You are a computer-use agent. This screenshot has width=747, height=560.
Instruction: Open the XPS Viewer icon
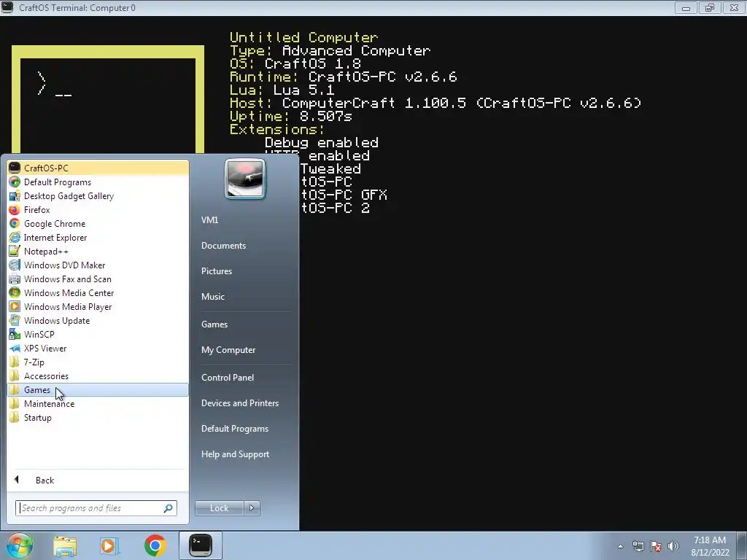pos(15,348)
